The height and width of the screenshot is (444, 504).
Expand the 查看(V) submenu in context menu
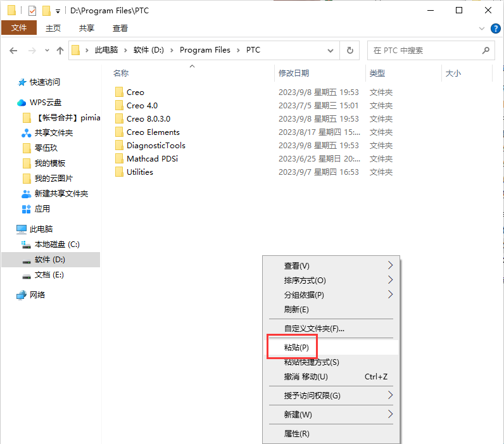coord(331,265)
